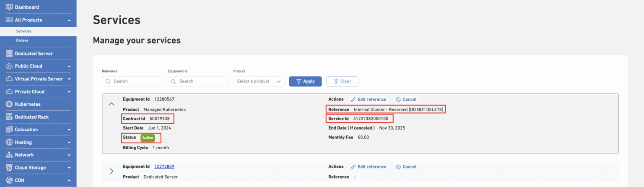Image resolution: width=644 pixels, height=187 pixels.
Task: Click the Hosting globe icon
Action: coord(9,142)
